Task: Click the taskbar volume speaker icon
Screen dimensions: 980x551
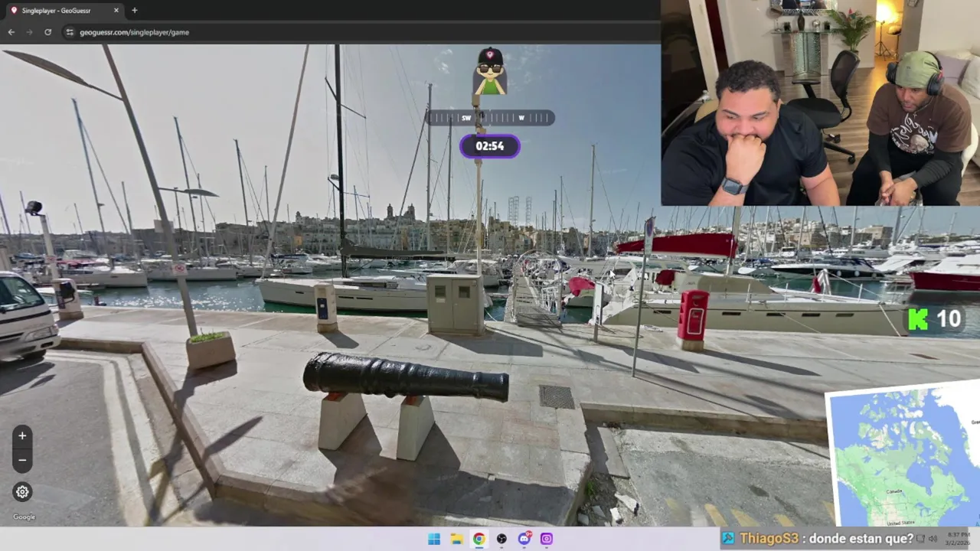Action: point(933,539)
